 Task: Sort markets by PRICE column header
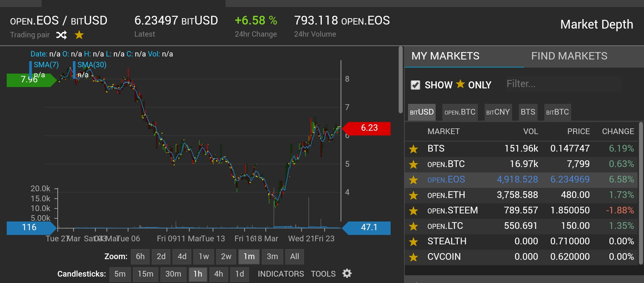coord(579,131)
